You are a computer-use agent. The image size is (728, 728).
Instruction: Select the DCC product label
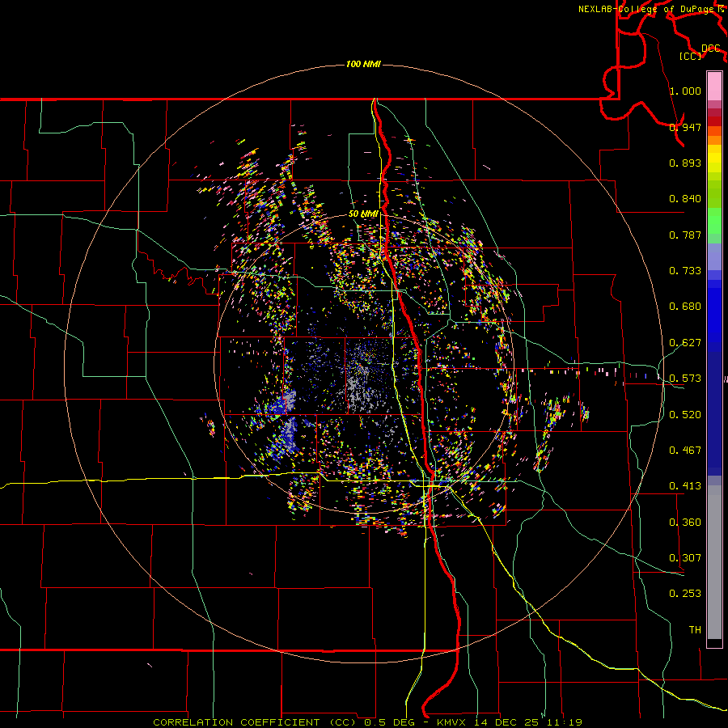pos(710,49)
